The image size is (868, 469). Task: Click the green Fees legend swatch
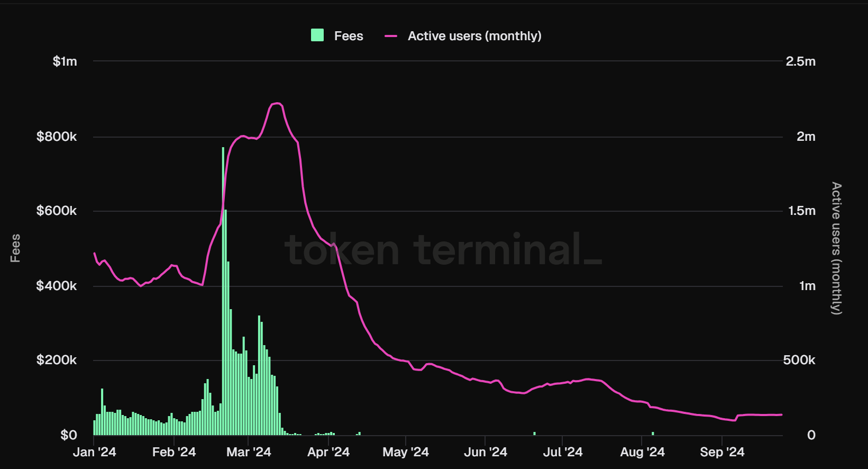pos(317,35)
